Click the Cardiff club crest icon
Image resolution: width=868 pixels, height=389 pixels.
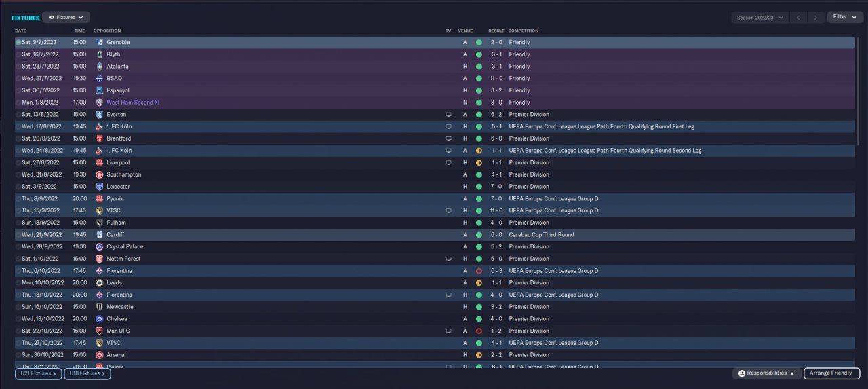100,235
